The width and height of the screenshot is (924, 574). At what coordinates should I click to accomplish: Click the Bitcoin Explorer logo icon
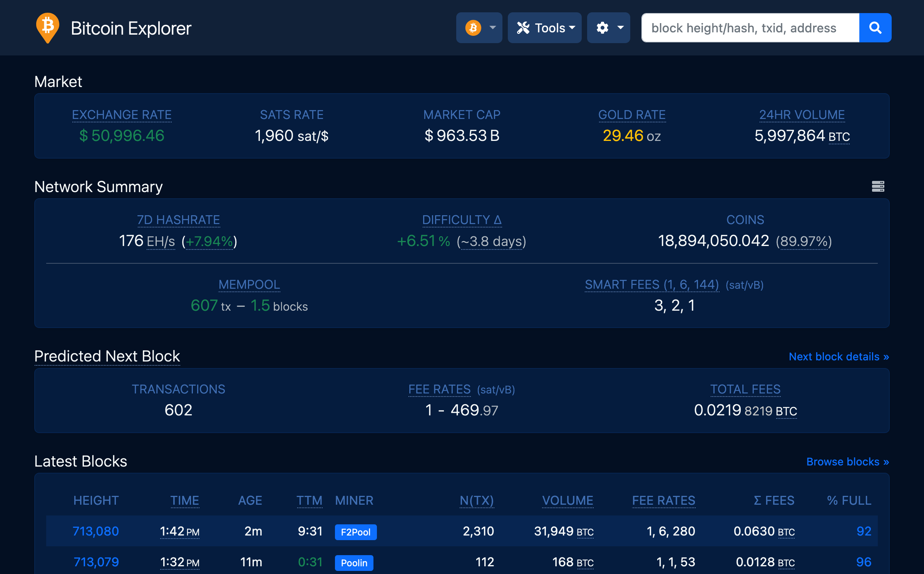(x=47, y=27)
